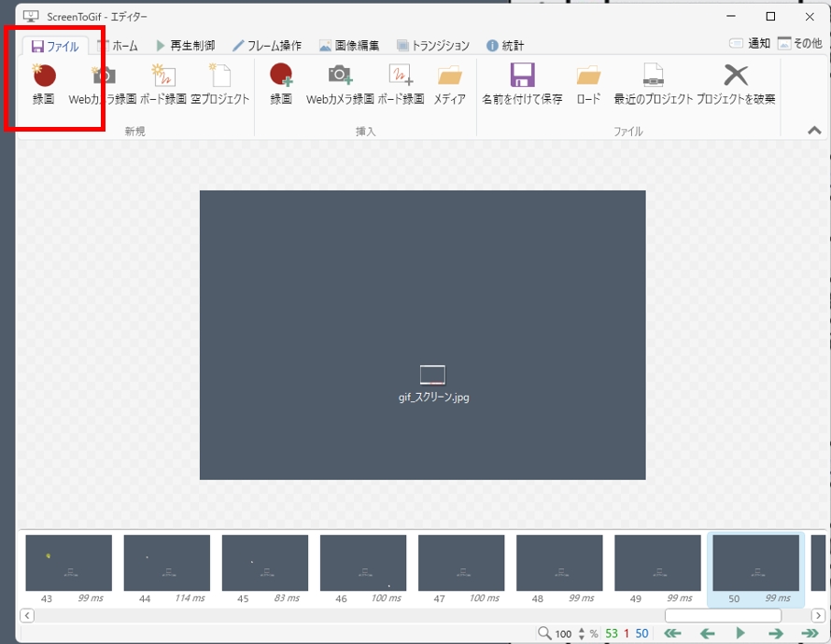Screen dimensions: 831x644
Task: Insert a ボード録画 from the 挿入 group
Action: click(401, 83)
